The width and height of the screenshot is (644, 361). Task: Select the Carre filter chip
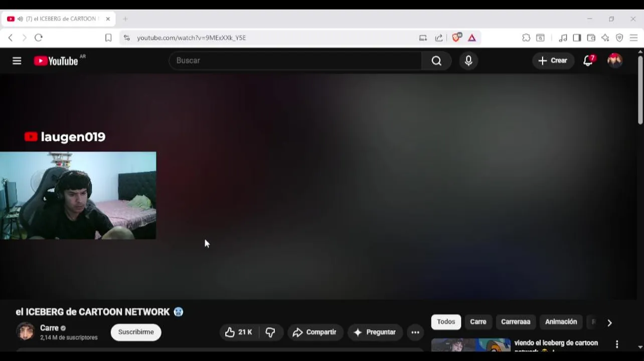point(478,322)
